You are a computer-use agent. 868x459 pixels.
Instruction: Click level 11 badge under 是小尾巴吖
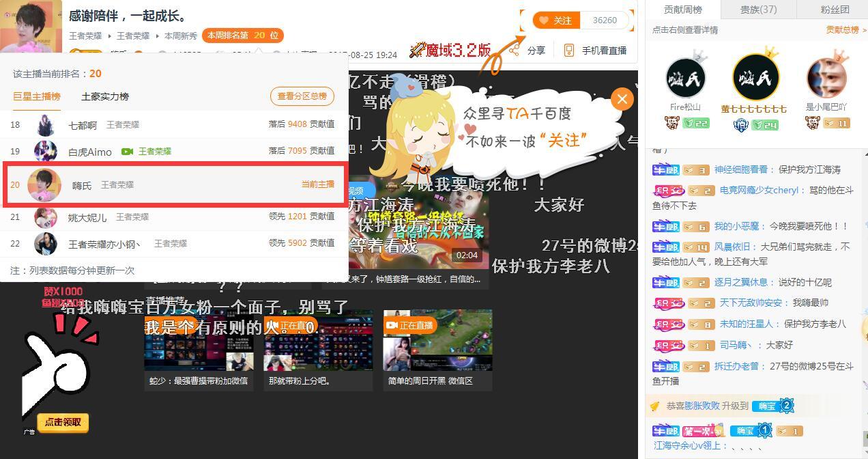(x=836, y=123)
